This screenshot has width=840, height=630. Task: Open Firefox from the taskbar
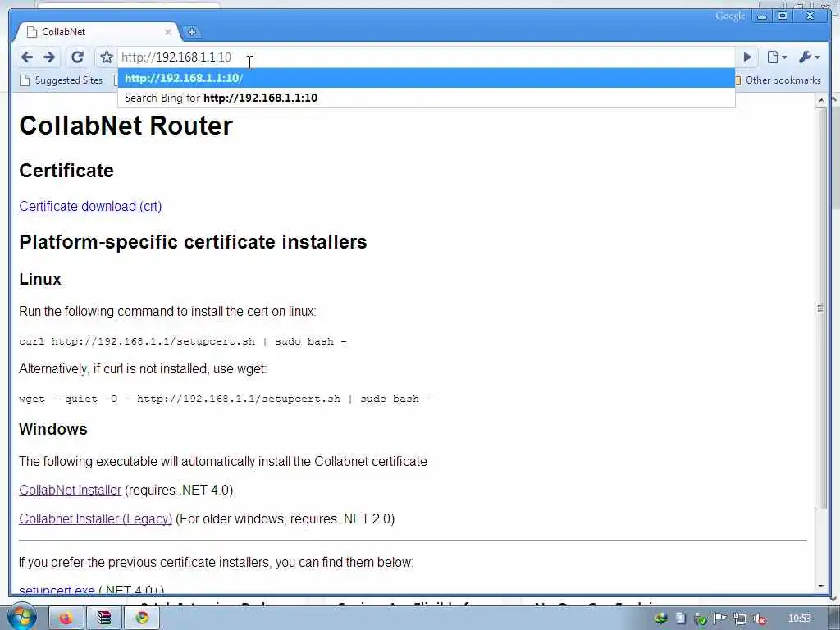coord(66,619)
